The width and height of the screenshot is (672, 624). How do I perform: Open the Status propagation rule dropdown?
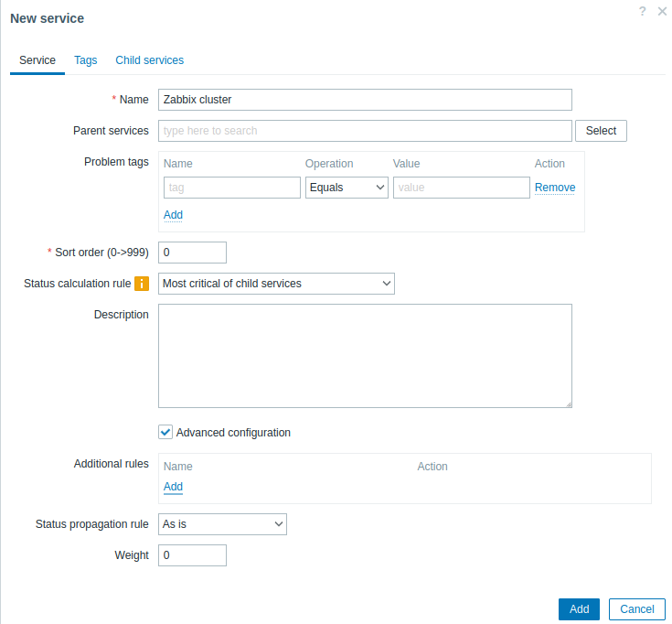(222, 524)
